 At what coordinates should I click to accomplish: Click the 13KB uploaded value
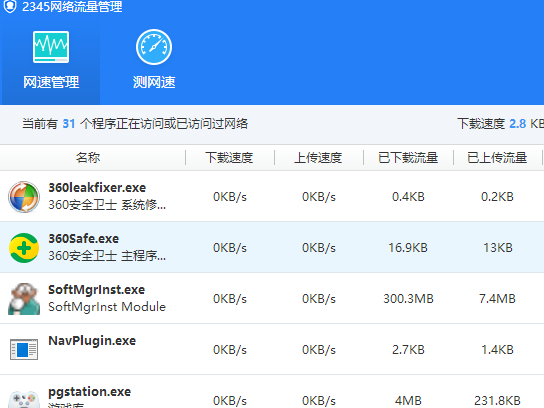(498, 248)
